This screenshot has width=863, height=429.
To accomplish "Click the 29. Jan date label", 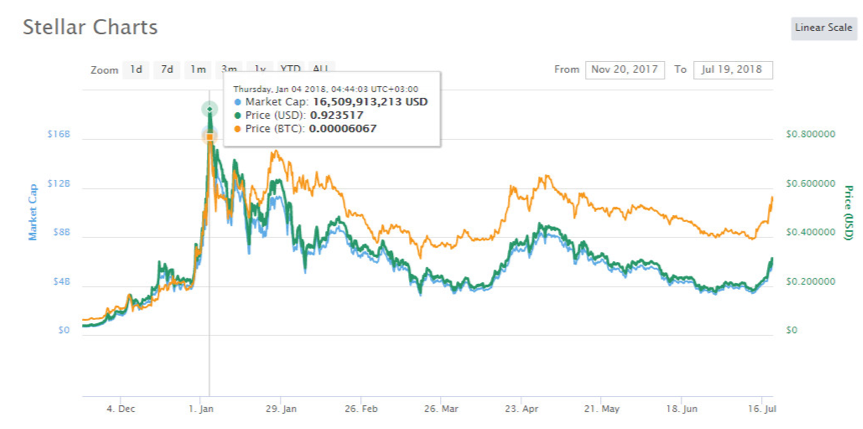I will (281, 409).
